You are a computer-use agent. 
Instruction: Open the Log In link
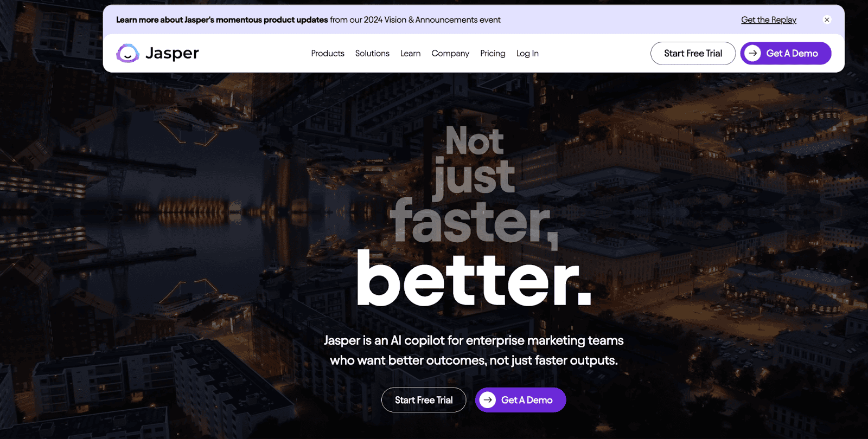[x=527, y=53]
